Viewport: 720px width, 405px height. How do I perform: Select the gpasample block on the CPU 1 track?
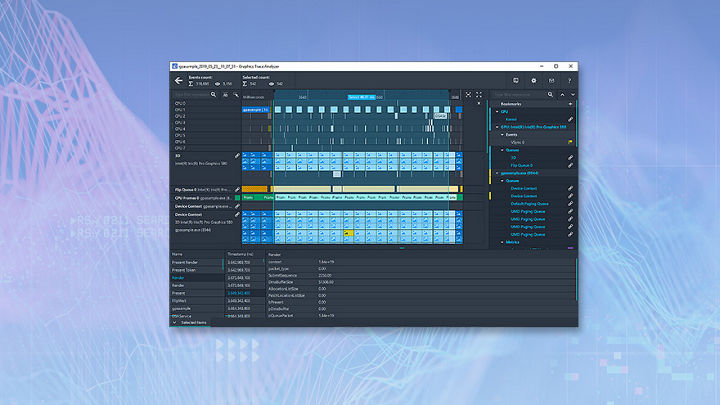(255, 110)
